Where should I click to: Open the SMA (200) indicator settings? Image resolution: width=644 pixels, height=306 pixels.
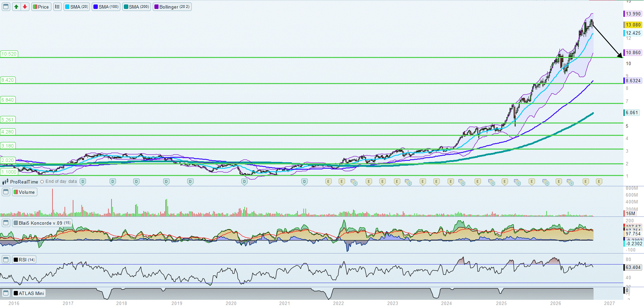point(137,7)
